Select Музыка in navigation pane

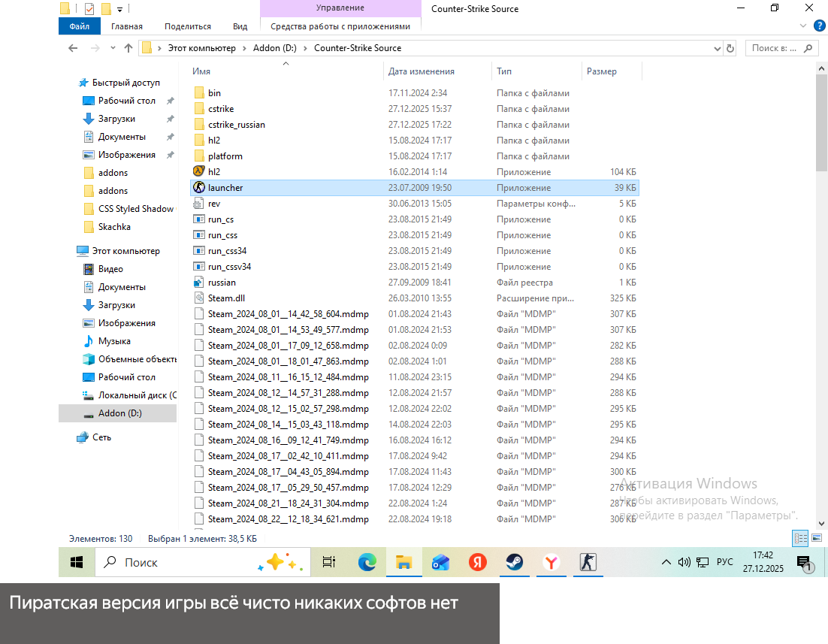click(114, 340)
